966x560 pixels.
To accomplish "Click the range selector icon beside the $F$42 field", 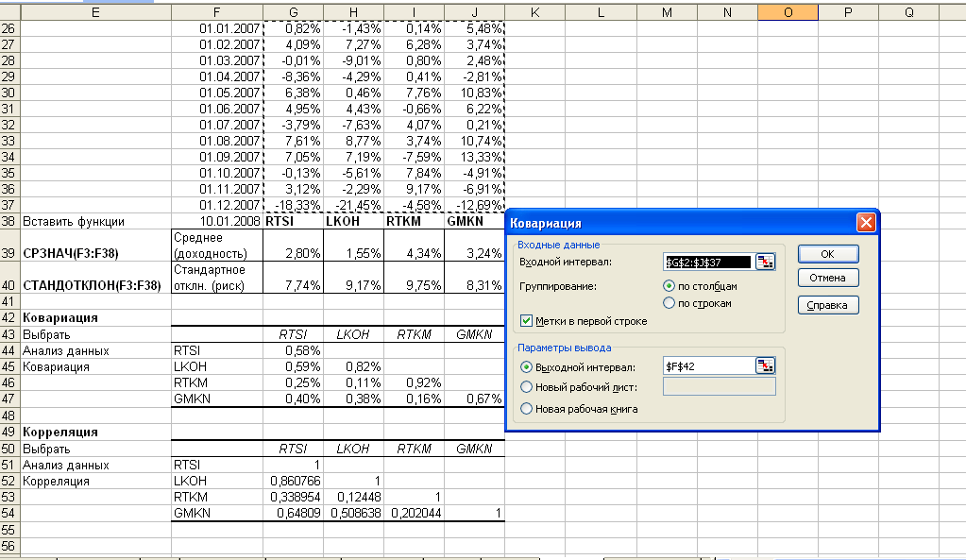I will 766,366.
